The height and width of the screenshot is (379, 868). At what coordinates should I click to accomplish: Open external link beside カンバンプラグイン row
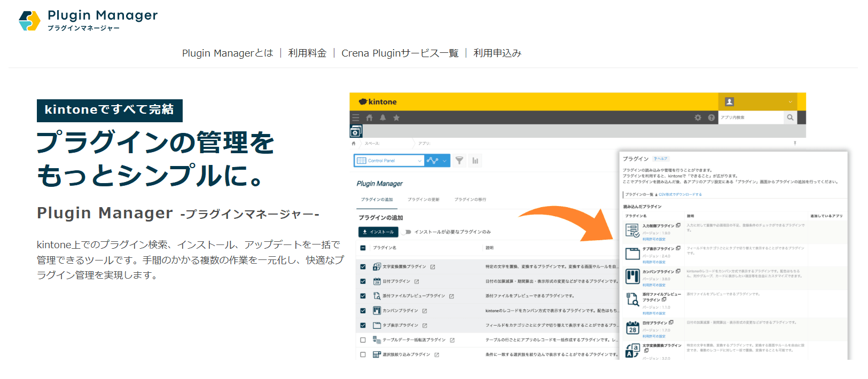pyautogui.click(x=425, y=311)
